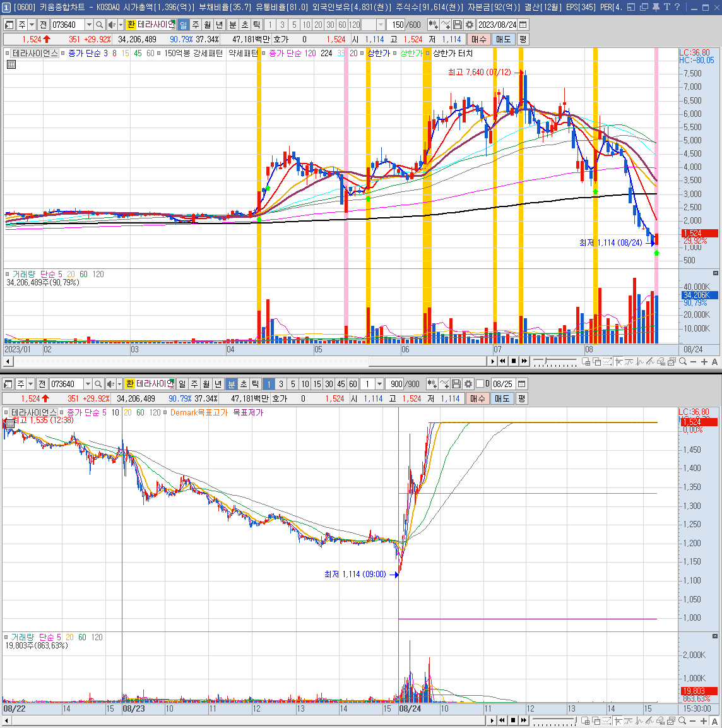Open the calendar picker next to the 08/25 date
The height and width of the screenshot is (728, 722).
pyautogui.click(x=521, y=384)
